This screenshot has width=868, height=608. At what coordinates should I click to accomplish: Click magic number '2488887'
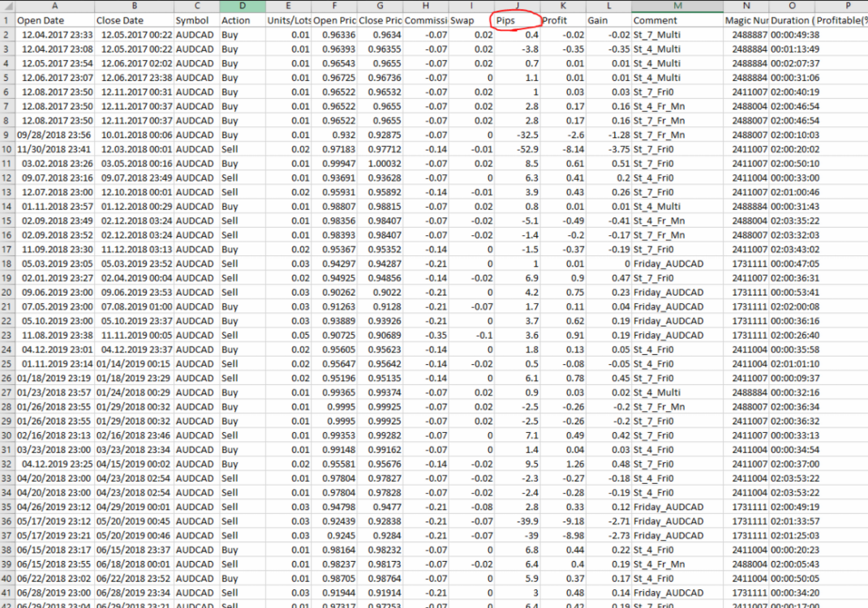[x=750, y=35]
